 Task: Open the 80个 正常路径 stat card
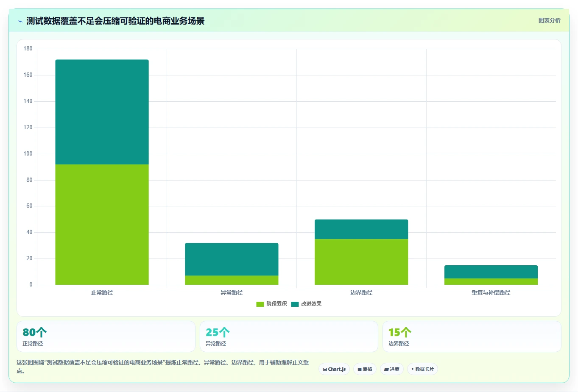point(106,336)
